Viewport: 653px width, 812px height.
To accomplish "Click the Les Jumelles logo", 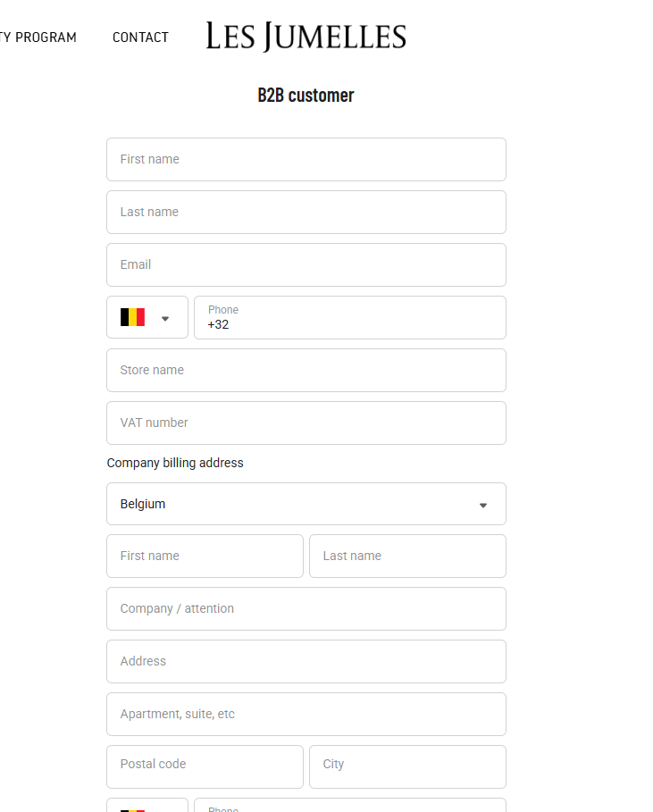I will click(x=306, y=37).
